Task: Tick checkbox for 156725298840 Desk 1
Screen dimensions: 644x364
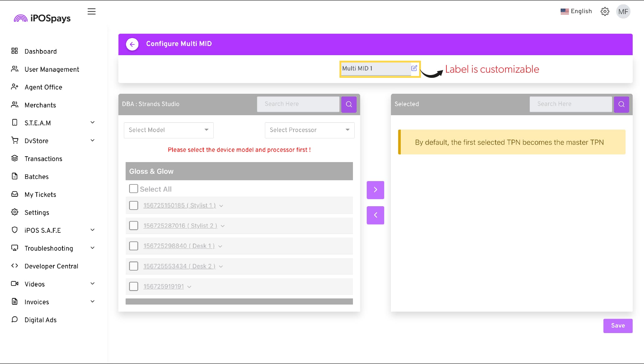Action: (x=134, y=246)
